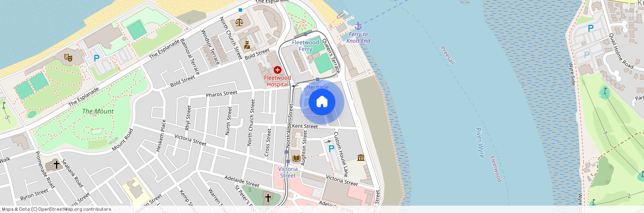Select the Kent Street label
The height and width of the screenshot is (213, 644).
tap(305, 126)
